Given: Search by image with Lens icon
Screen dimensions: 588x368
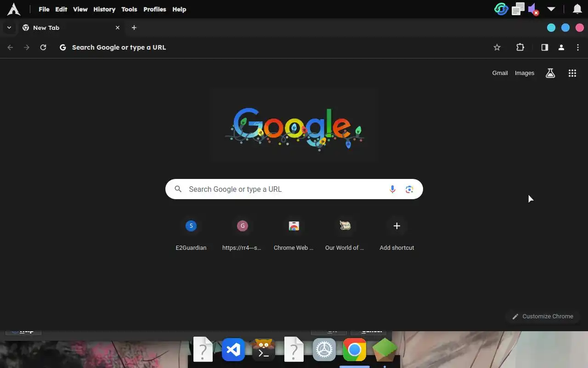Looking at the screenshot, I should tap(409, 189).
